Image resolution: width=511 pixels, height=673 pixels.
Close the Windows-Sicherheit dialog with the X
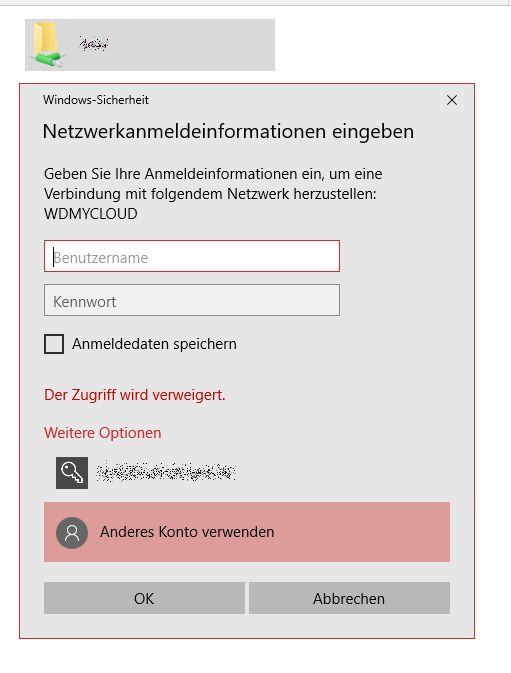tap(451, 100)
